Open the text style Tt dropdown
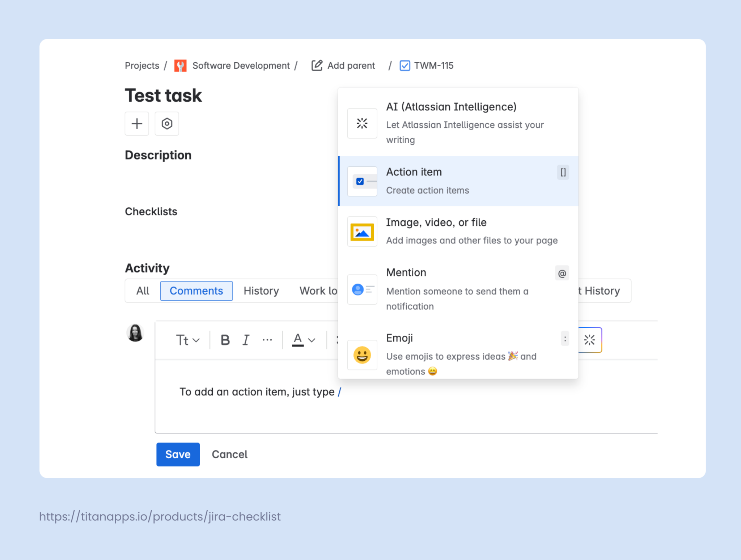 click(187, 339)
